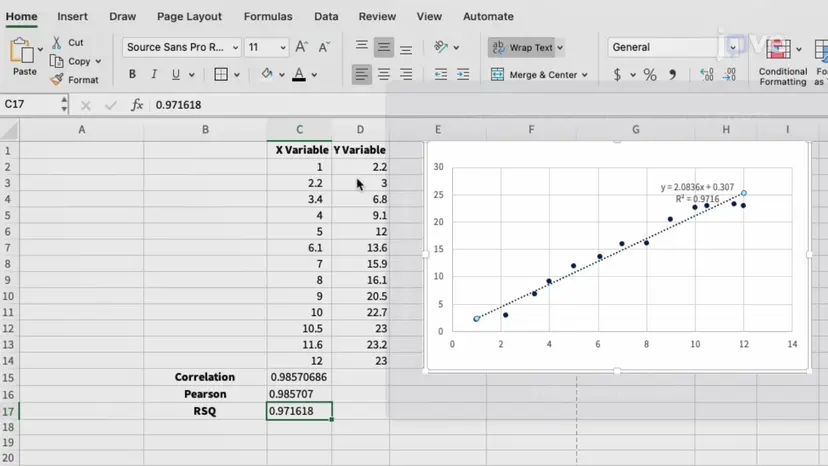Select the row 15 header
The image size is (828, 466).
coord(8,378)
